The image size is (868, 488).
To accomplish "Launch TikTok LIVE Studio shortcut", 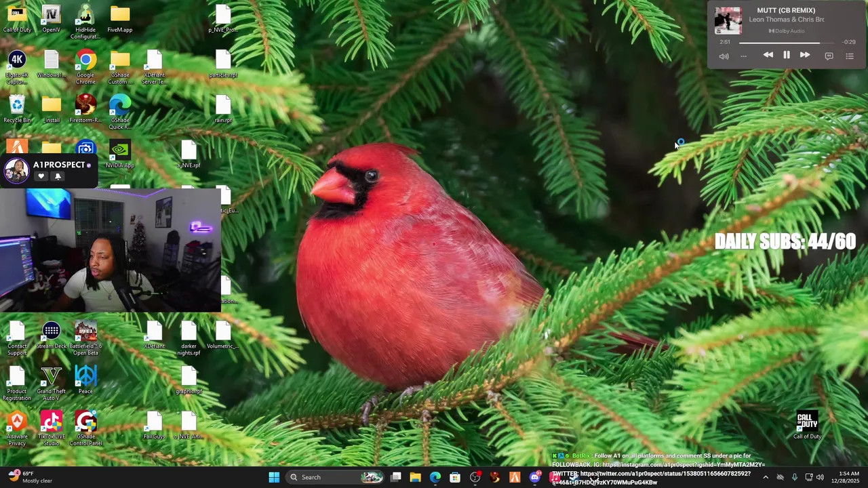I will pyautogui.click(x=51, y=428).
